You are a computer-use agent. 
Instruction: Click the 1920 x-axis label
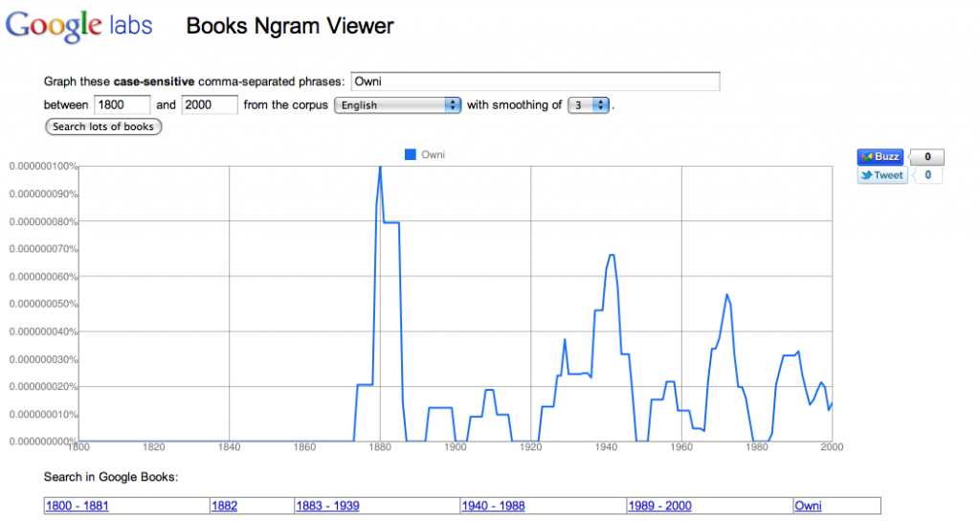coord(530,447)
